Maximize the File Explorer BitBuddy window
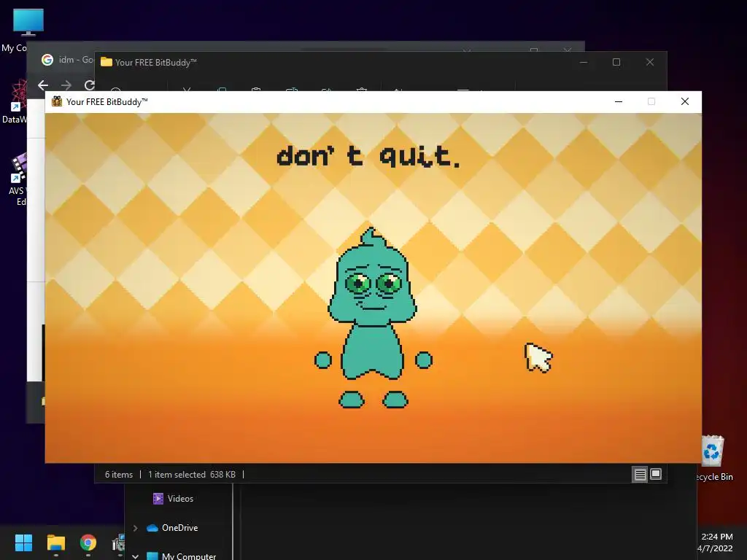The height and width of the screenshot is (560, 747). click(616, 62)
